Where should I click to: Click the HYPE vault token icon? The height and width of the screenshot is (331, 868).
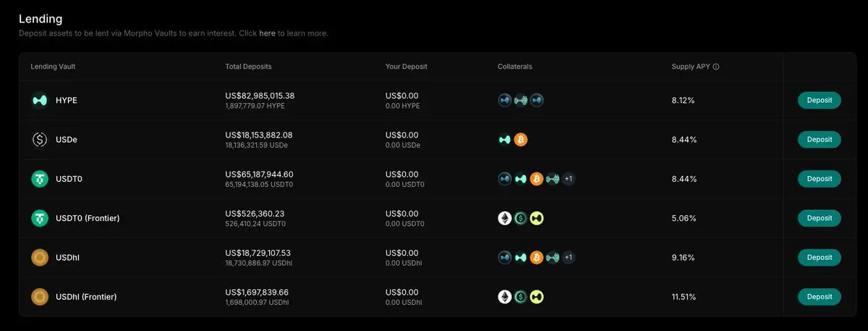click(38, 100)
